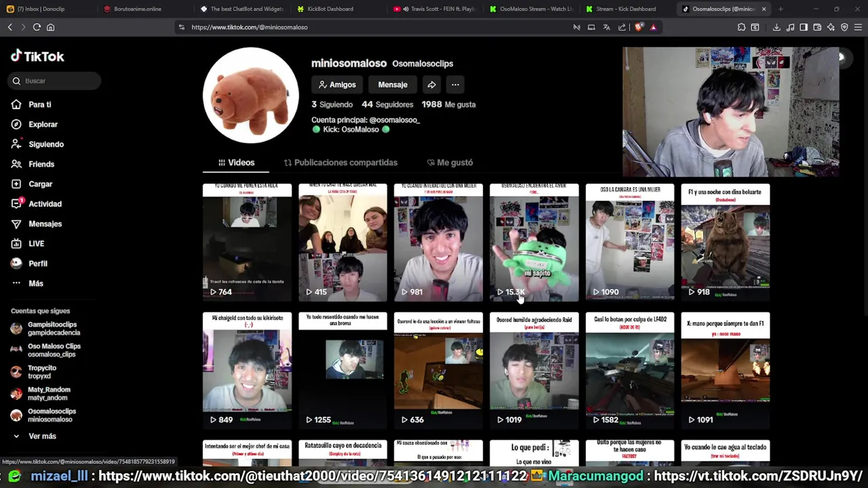Click the profile avatar bear picture
The image size is (868, 488).
251,96
